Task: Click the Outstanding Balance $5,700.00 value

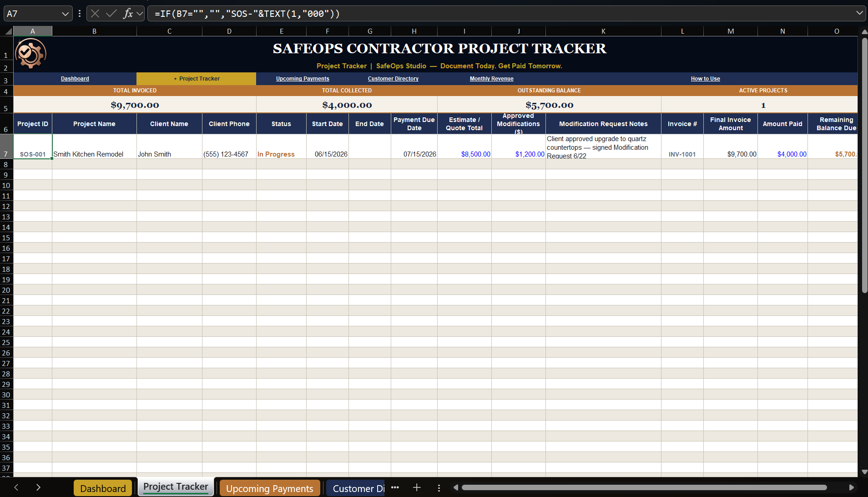Action: click(x=549, y=105)
